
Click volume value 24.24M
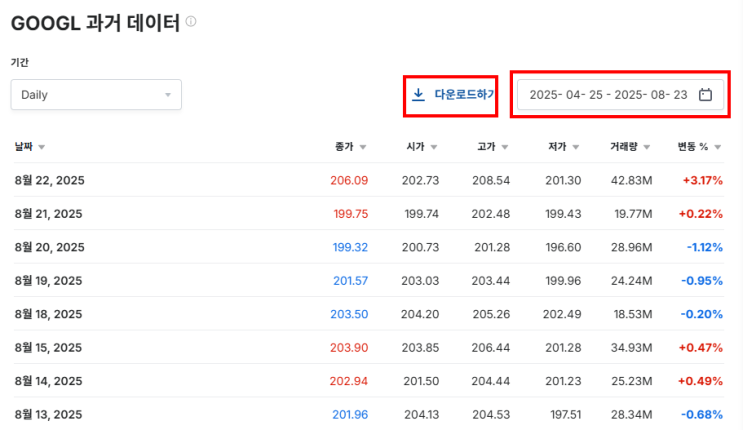pyautogui.click(x=632, y=281)
